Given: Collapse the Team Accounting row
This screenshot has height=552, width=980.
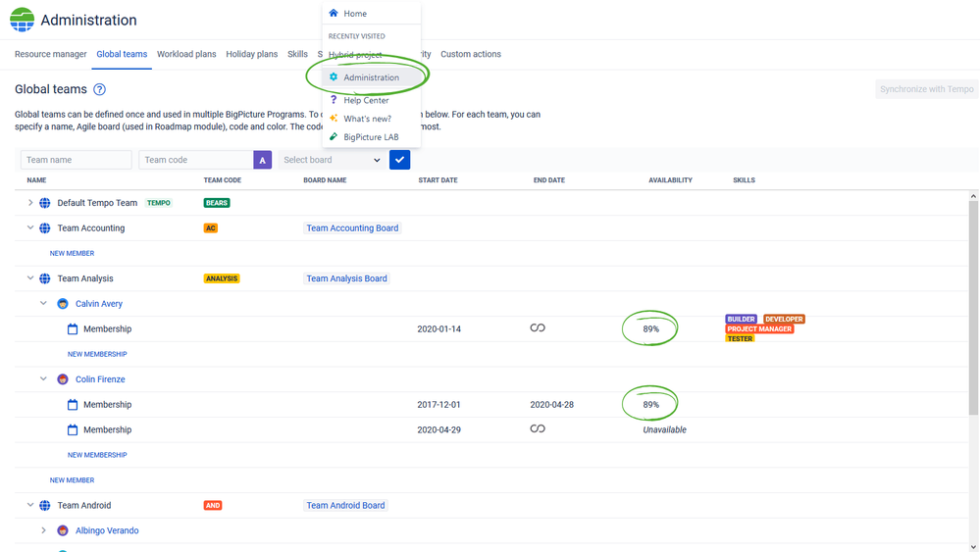Looking at the screenshot, I should [30, 227].
